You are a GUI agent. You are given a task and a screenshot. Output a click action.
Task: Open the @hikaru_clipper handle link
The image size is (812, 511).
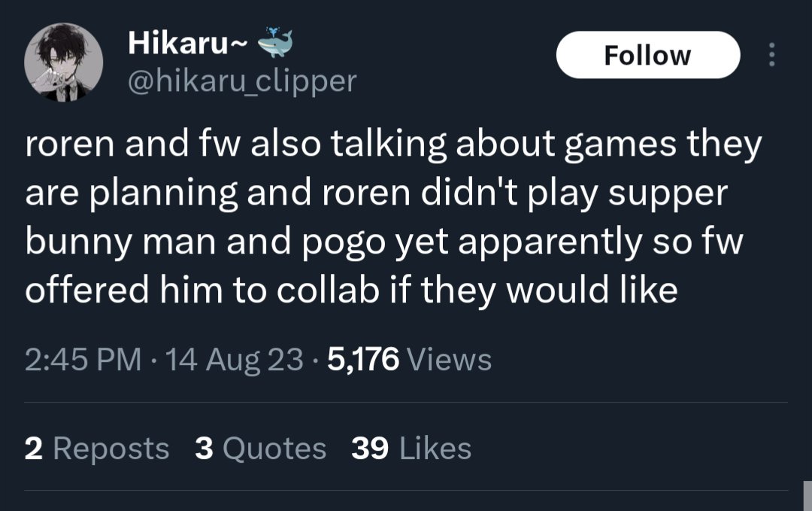point(242,81)
